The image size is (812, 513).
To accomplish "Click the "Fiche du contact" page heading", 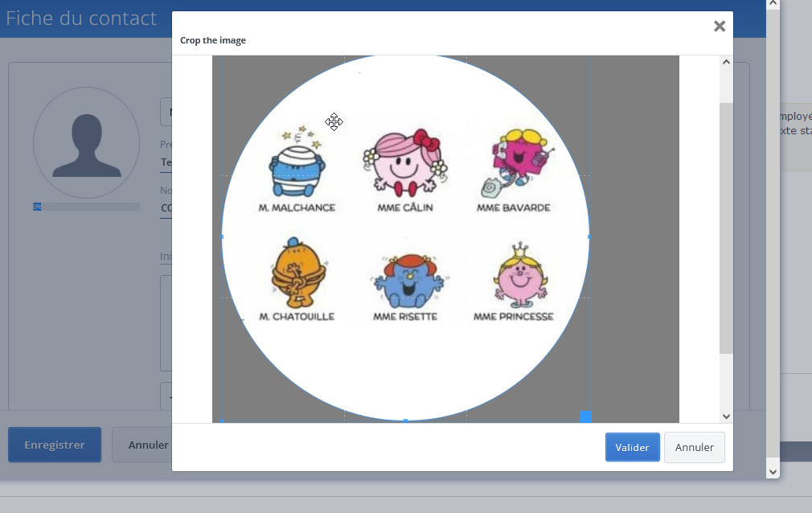I will click(81, 18).
